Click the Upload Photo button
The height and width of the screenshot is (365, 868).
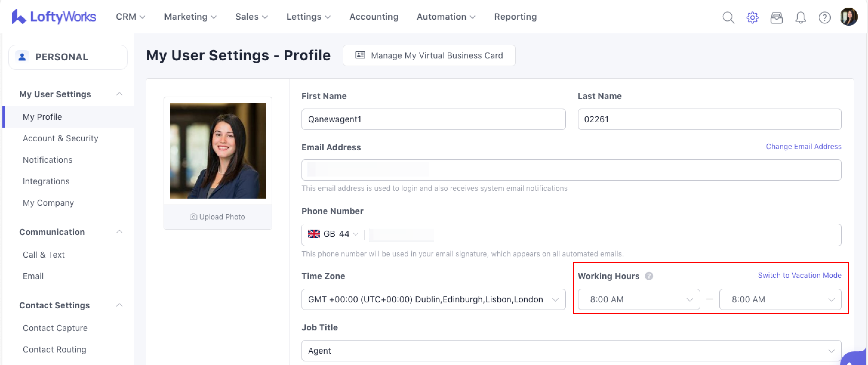click(217, 216)
